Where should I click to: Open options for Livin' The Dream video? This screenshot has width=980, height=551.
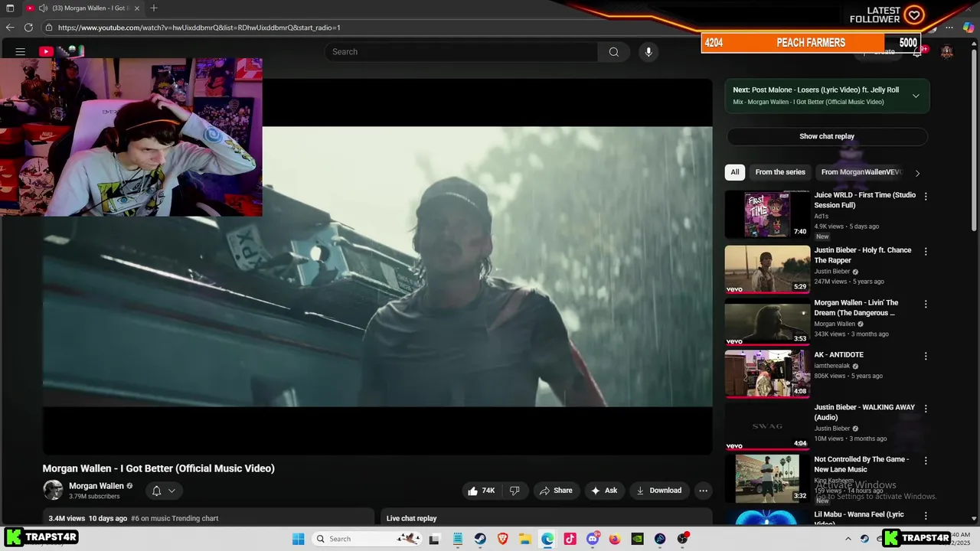point(926,304)
